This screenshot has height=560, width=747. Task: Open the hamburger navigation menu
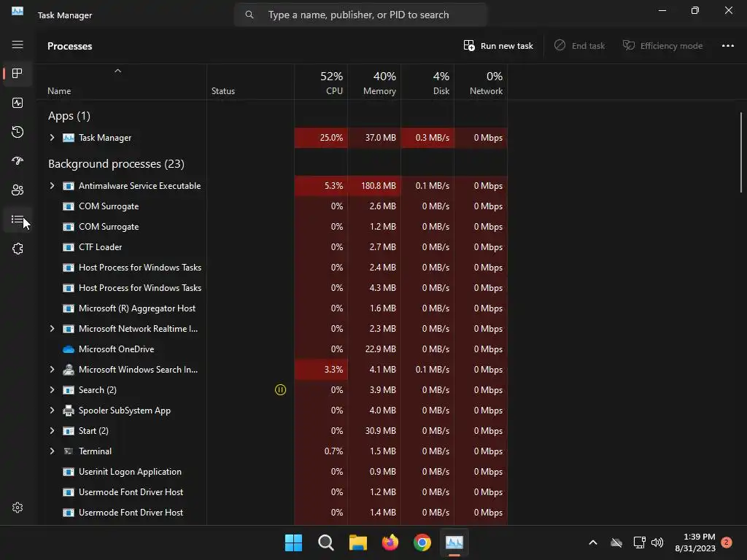tap(18, 44)
